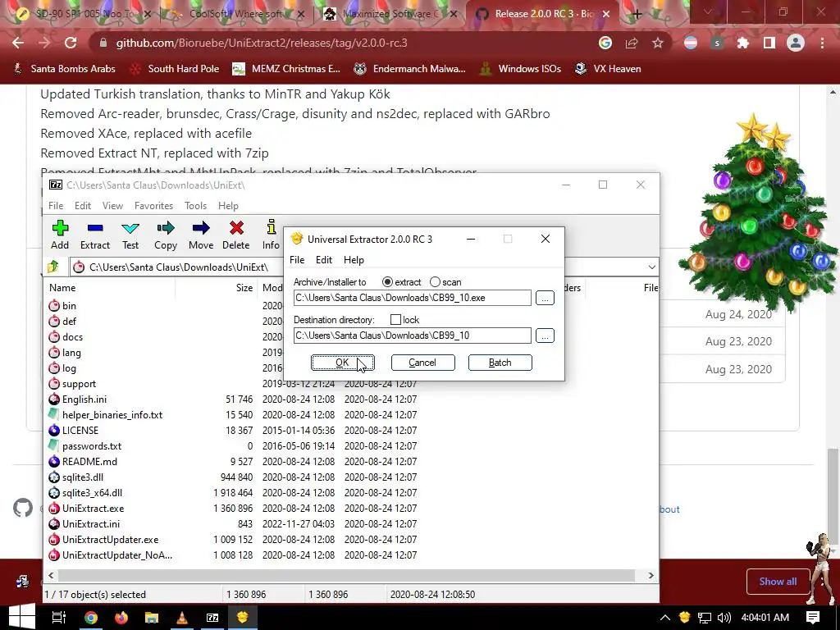Open 7-Zip Favorites menu
Screen dimensions: 840x630
pyautogui.click(x=153, y=206)
